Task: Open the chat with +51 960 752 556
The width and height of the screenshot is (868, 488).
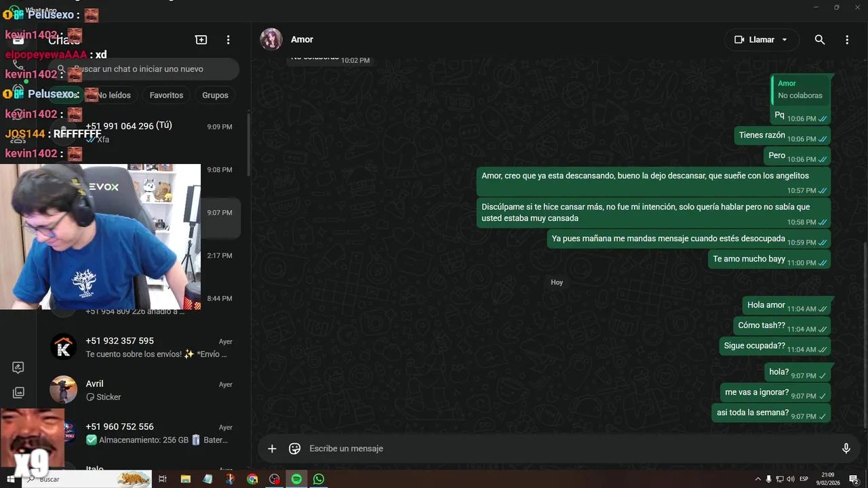Action: (144, 433)
